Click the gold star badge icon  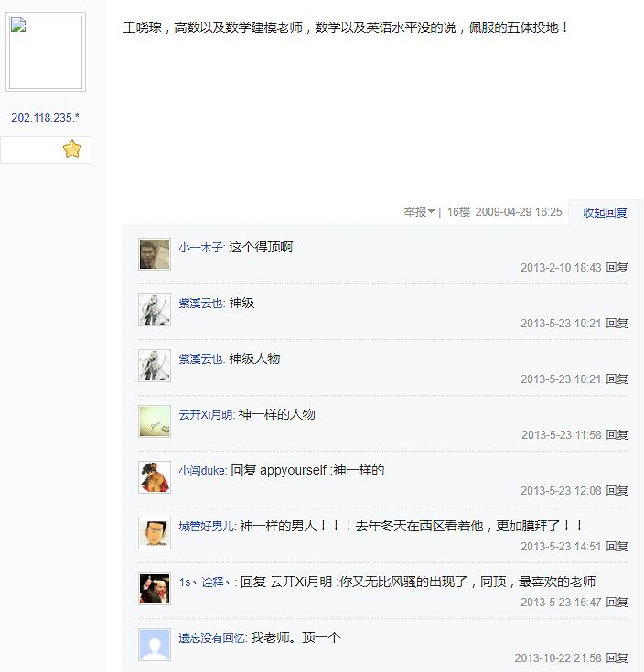[72, 150]
